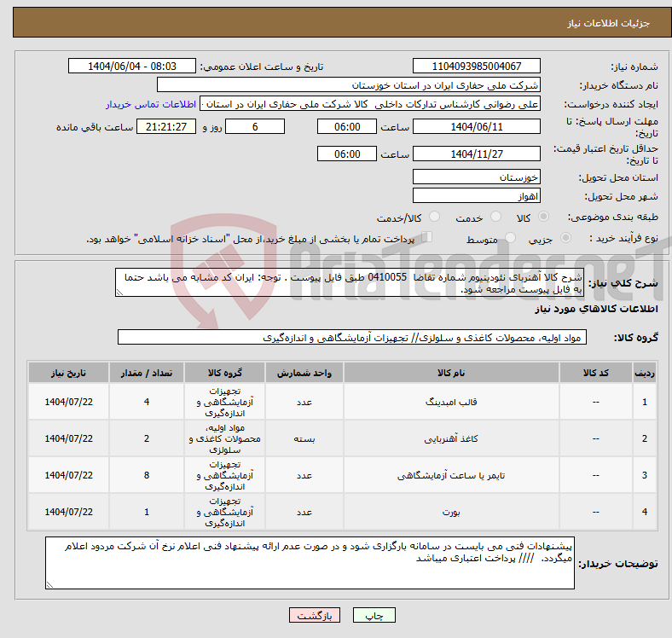Click the deadline time field beside 1404/06/11
The height and width of the screenshot is (638, 672).
coord(347,126)
